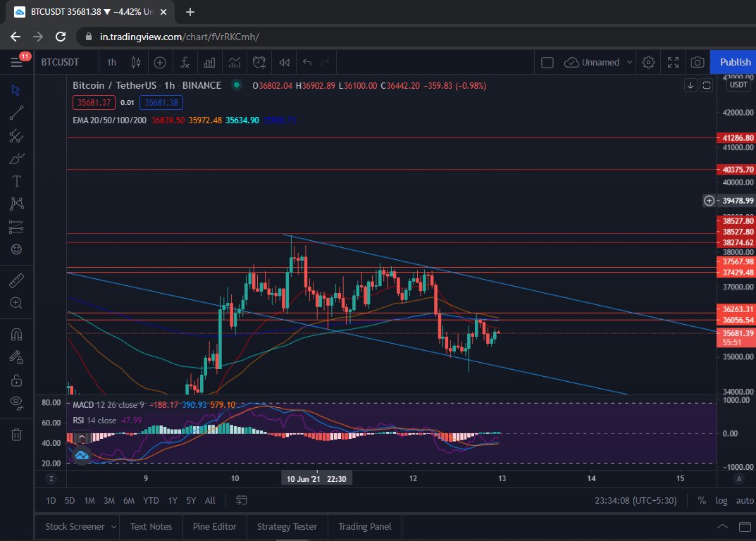Image resolution: width=756 pixels, height=541 pixels.
Task: Start bar replay mode
Action: pyautogui.click(x=285, y=62)
